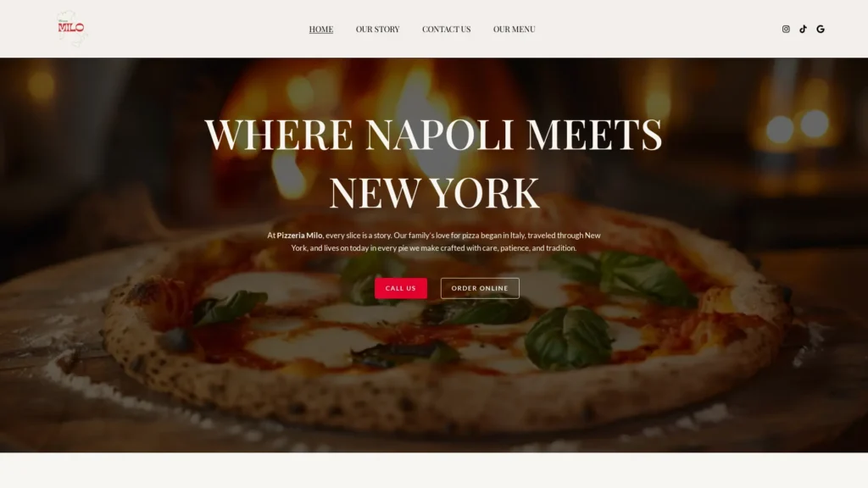
Task: Click the large basil leaf on pizza
Action: point(569,336)
